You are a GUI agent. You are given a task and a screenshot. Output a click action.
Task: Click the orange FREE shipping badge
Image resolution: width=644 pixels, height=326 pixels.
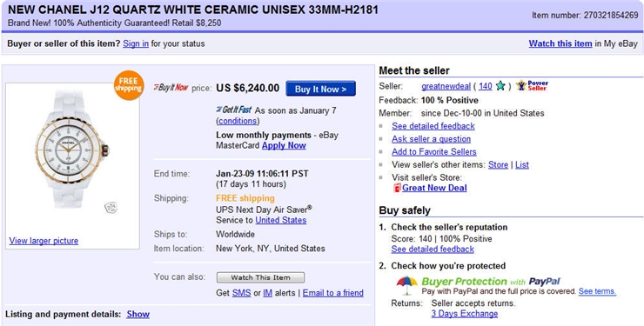[129, 85]
